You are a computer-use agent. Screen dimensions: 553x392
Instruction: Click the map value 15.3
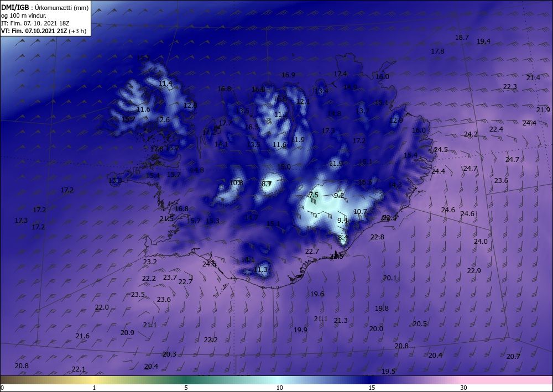[x=213, y=221]
